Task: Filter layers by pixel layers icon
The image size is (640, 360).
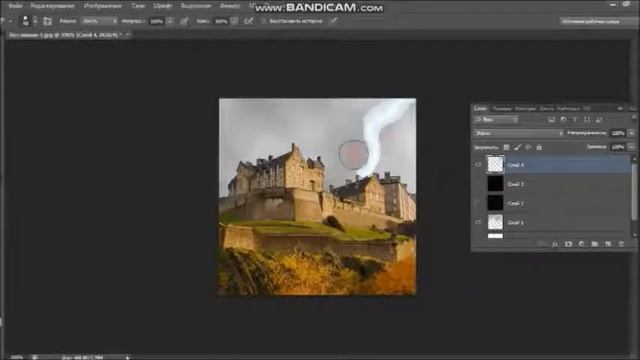Action: click(551, 120)
